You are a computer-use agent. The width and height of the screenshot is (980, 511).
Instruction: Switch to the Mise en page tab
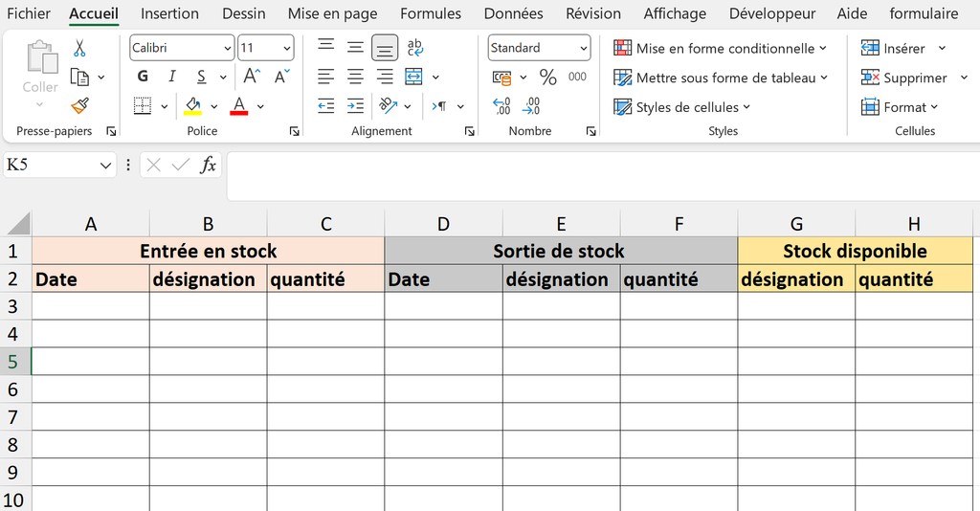click(332, 13)
